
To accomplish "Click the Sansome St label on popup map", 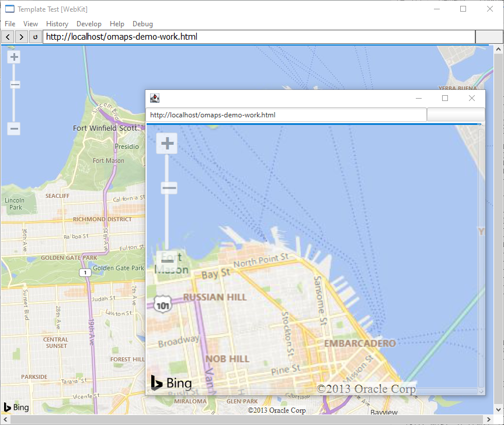I will tap(320, 301).
